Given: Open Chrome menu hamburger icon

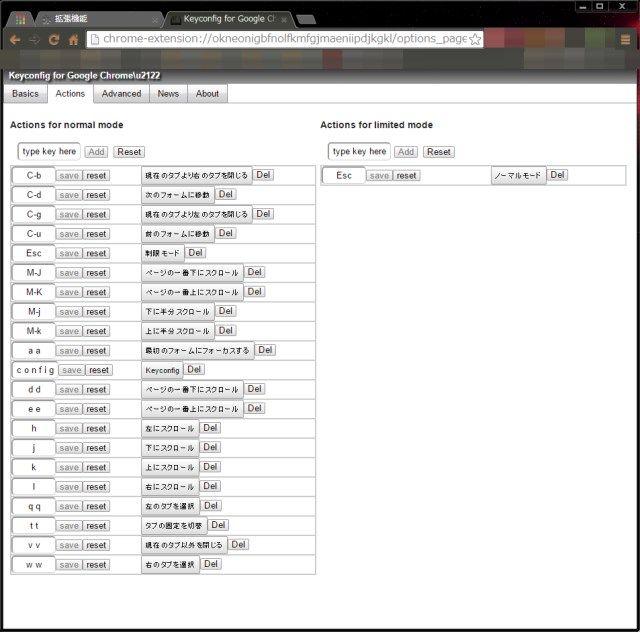Looking at the screenshot, I should 625,40.
